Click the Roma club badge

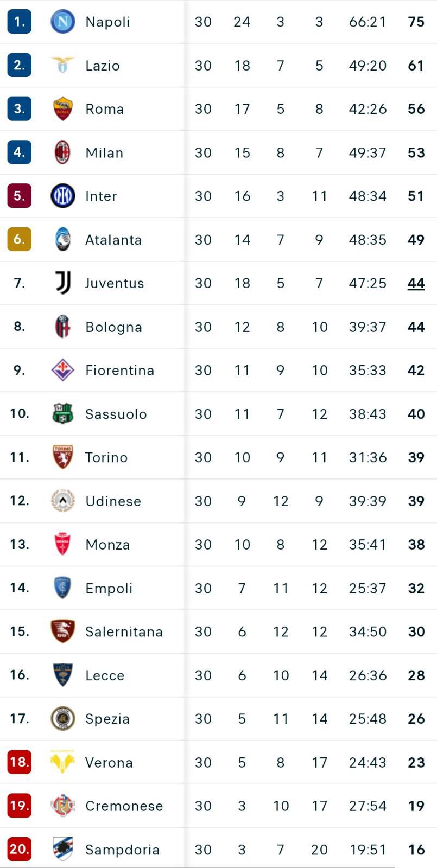click(62, 108)
